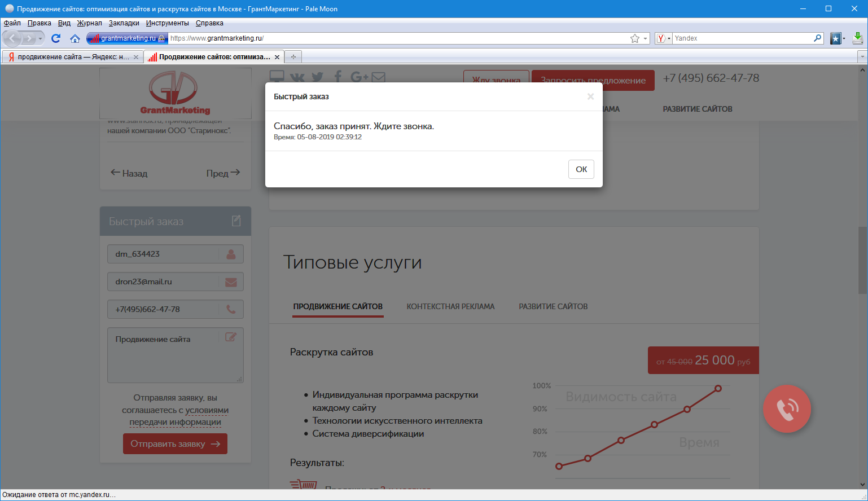The width and height of the screenshot is (868, 501).
Task: Click the phone field in the Быстрый заказ form
Action: coord(176,309)
